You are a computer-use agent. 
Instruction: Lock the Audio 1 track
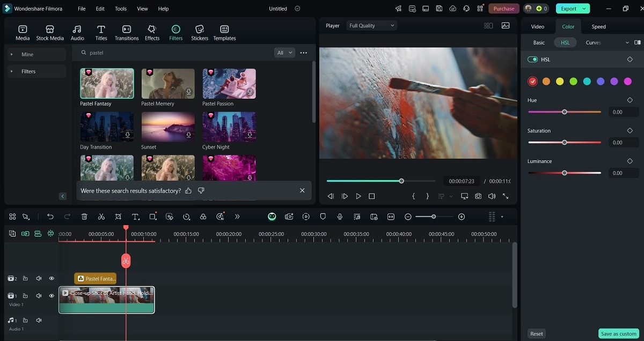(x=25, y=320)
